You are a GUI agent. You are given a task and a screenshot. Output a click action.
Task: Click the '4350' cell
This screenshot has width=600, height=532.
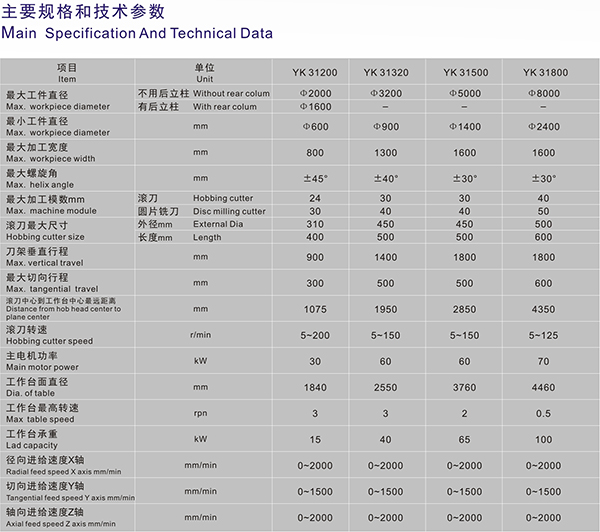[x=543, y=309]
